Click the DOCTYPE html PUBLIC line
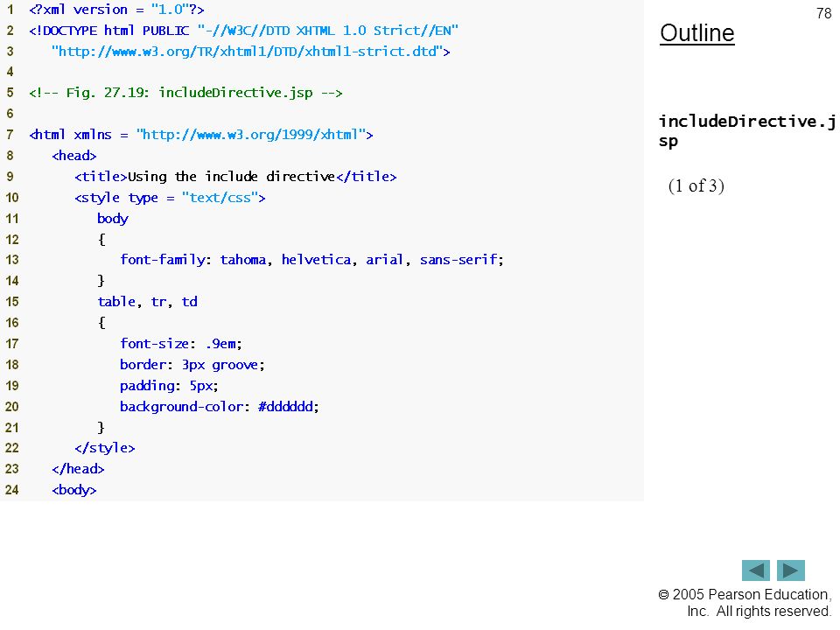Viewport: 840px width, 630px height. coord(244,31)
